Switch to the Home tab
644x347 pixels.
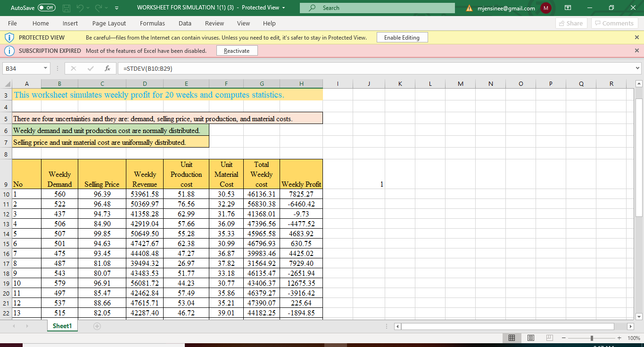click(x=41, y=23)
